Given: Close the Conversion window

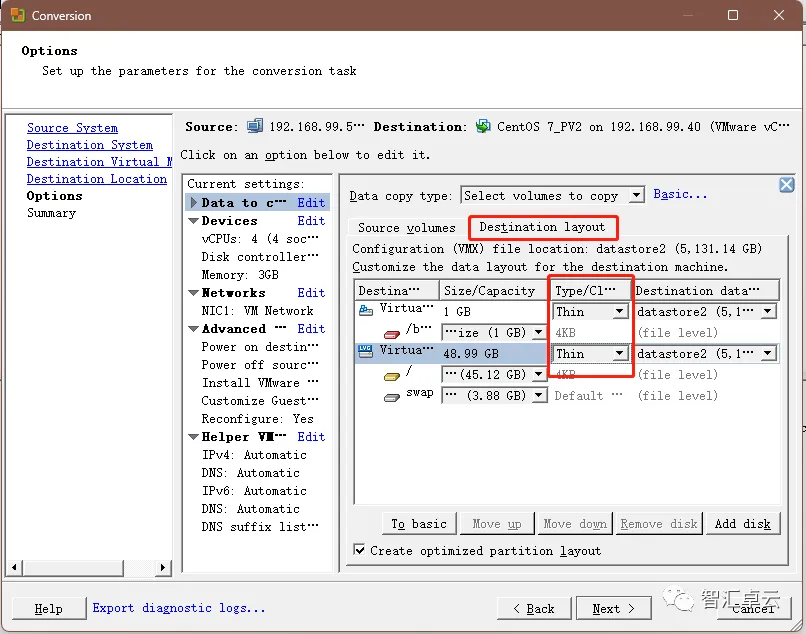Looking at the screenshot, I should pos(779,15).
